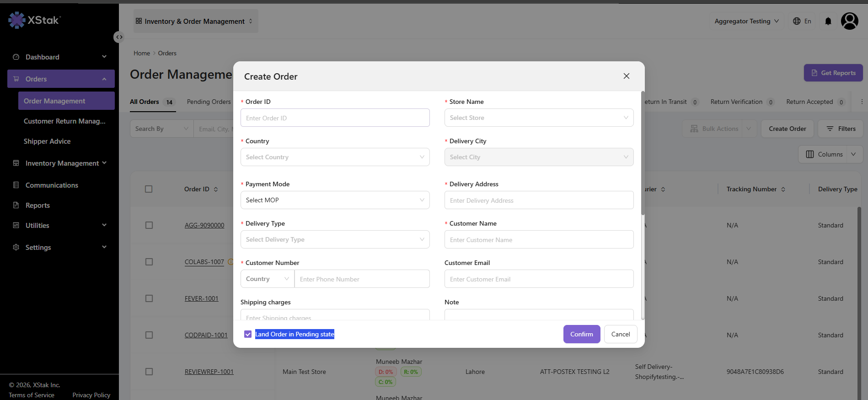Open the Payment Mode dropdown
The height and width of the screenshot is (400, 868).
pos(335,200)
